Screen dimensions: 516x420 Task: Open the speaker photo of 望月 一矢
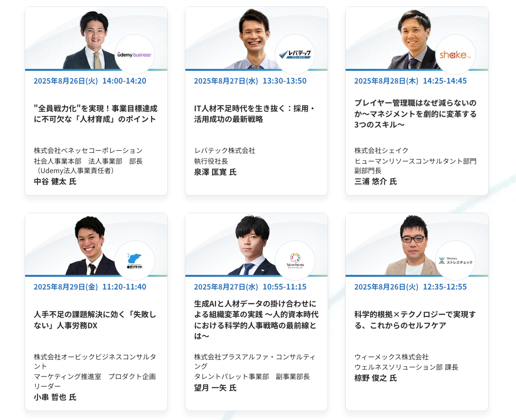point(253,246)
